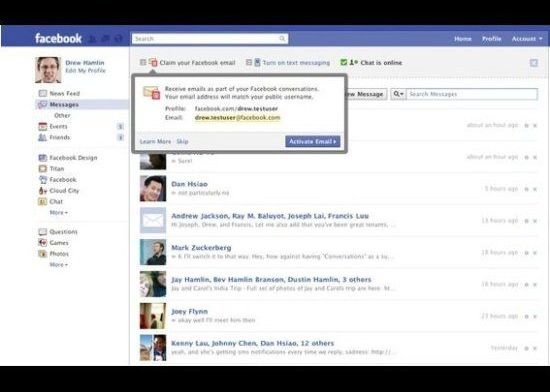Click the Drew Hamlin name link
The width and height of the screenshot is (550, 392).
(x=85, y=63)
